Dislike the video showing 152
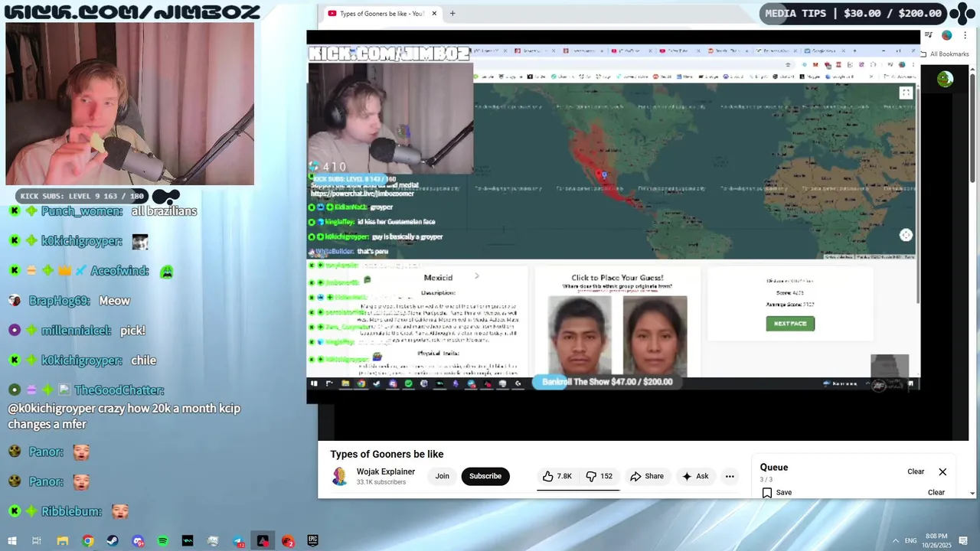 click(599, 476)
